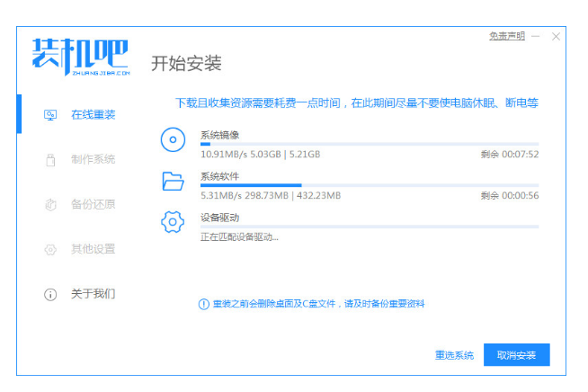
Task: Click the 系统软件 folder icon
Action: 173,181
